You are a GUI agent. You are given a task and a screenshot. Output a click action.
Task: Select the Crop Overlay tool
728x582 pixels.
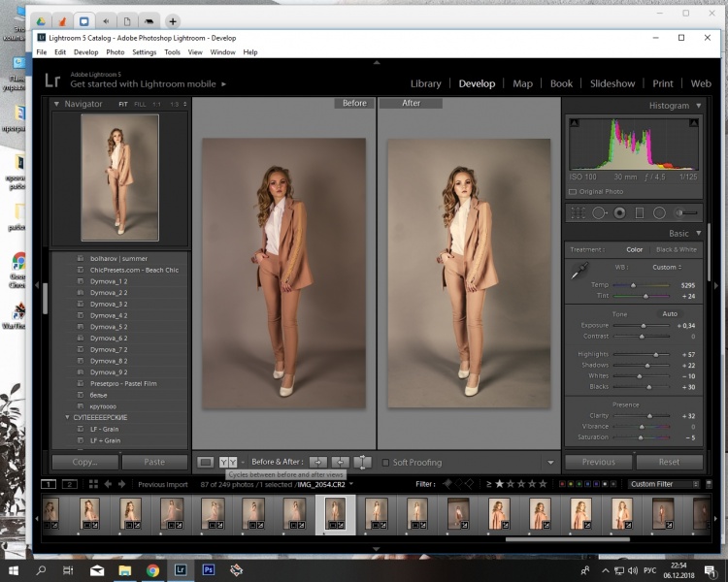(x=579, y=213)
